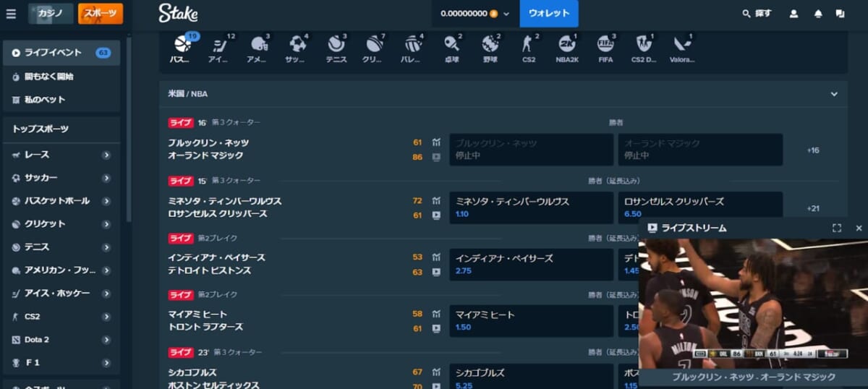
Task: Expand the テニス sidebar chevron
Action: [106, 247]
